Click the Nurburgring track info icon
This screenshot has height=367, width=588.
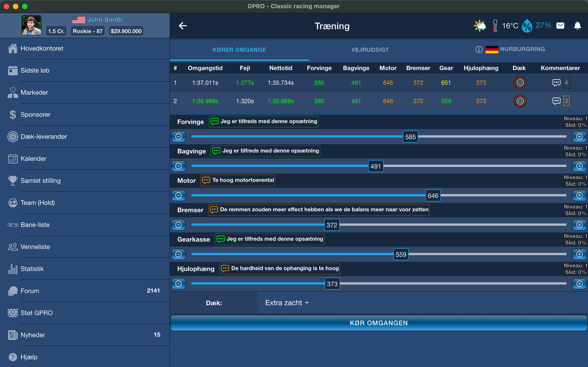(479, 50)
